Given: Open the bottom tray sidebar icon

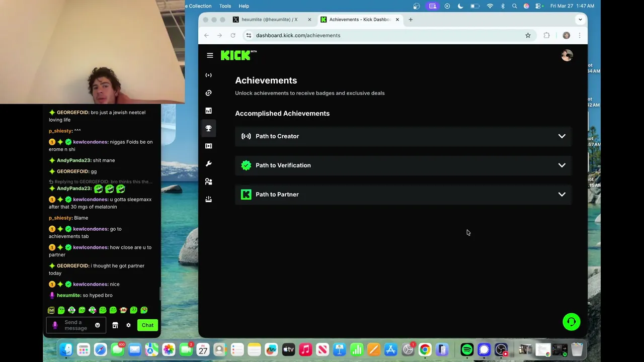Looking at the screenshot, I should tap(209, 199).
